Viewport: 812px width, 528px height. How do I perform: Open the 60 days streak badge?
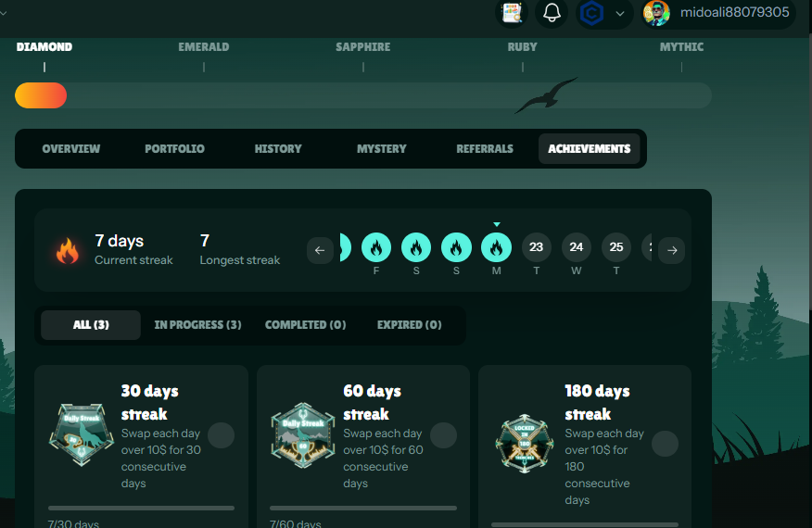coord(303,435)
